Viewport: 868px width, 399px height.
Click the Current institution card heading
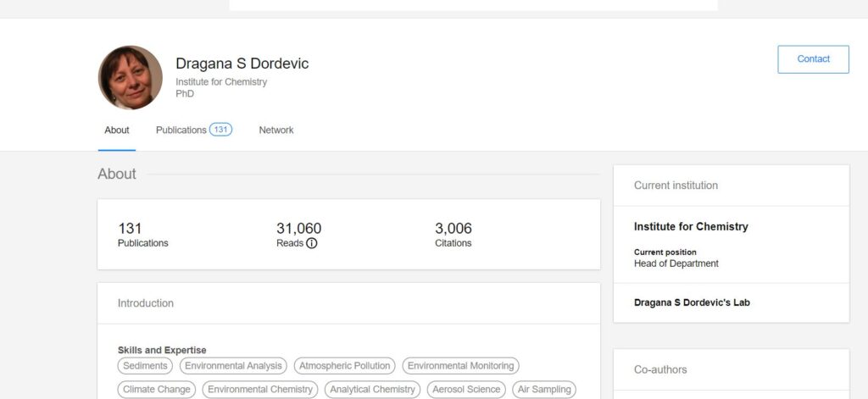pyautogui.click(x=676, y=186)
